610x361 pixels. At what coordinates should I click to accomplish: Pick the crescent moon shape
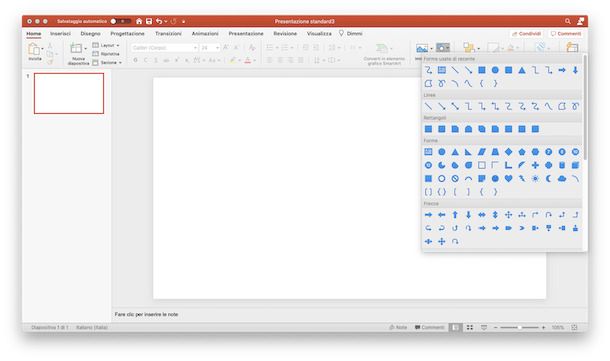[x=549, y=179]
